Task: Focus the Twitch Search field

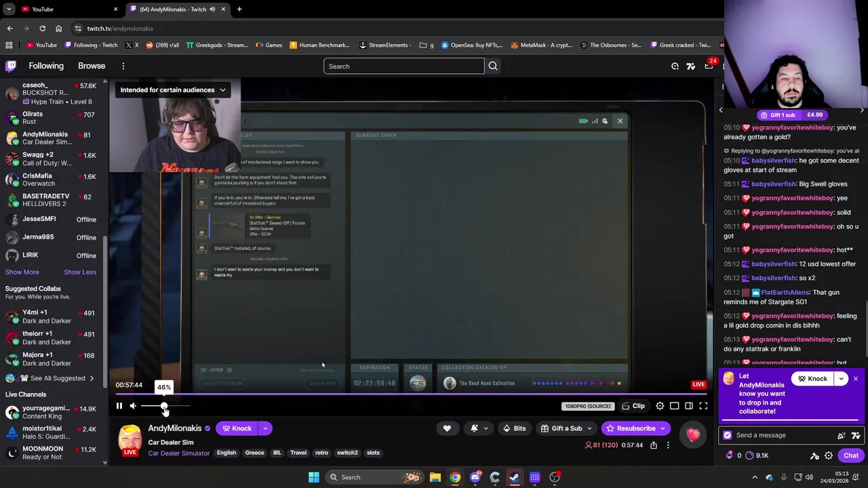Action: [x=404, y=66]
